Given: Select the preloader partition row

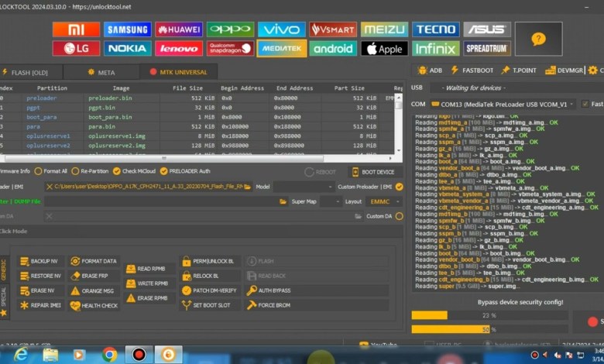Looking at the screenshot, I should tap(197, 98).
